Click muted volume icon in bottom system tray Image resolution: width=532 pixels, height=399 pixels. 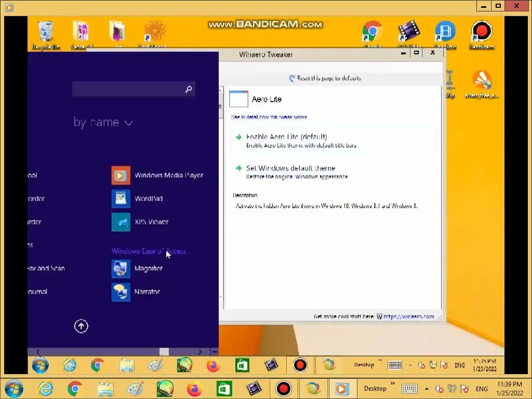click(x=440, y=389)
